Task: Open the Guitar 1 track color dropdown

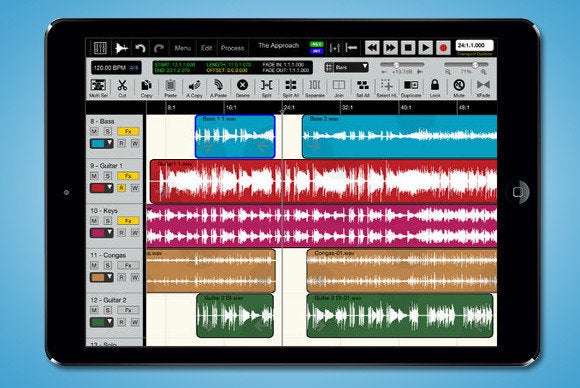Action: 101,188
